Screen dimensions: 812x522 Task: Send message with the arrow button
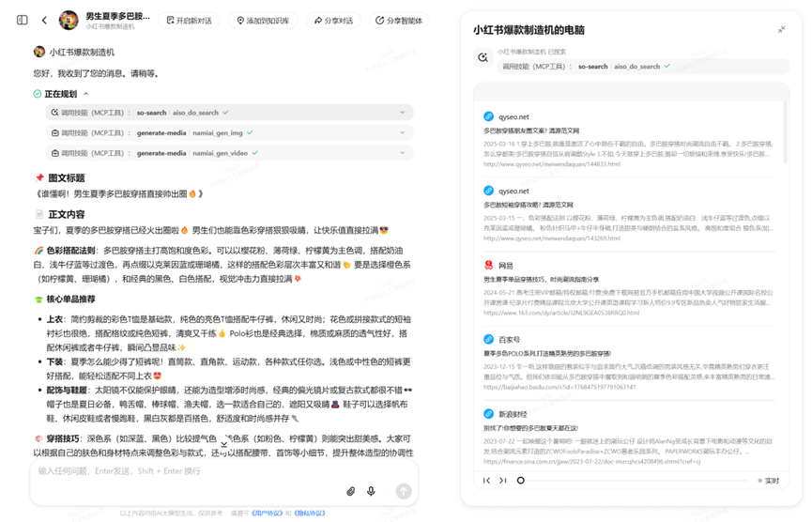point(404,491)
